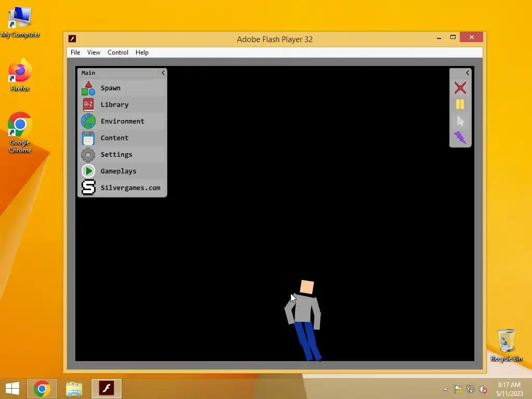Click the Action Center flag tray icon

point(458,389)
